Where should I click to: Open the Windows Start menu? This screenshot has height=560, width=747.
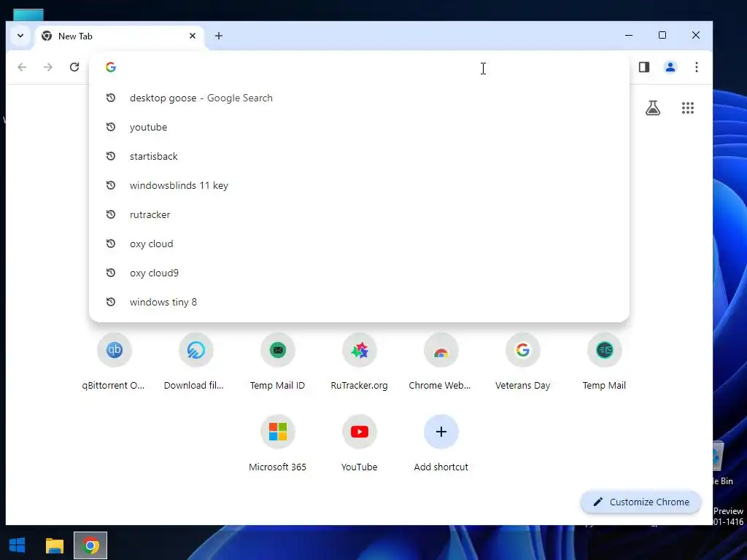pyautogui.click(x=18, y=545)
